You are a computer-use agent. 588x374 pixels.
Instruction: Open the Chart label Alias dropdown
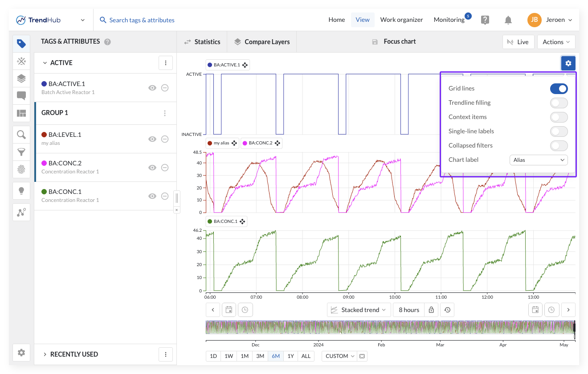[538, 160]
